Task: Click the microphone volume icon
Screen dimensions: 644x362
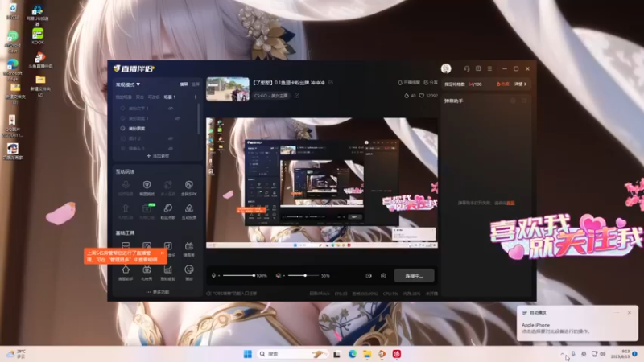Action: (213, 275)
